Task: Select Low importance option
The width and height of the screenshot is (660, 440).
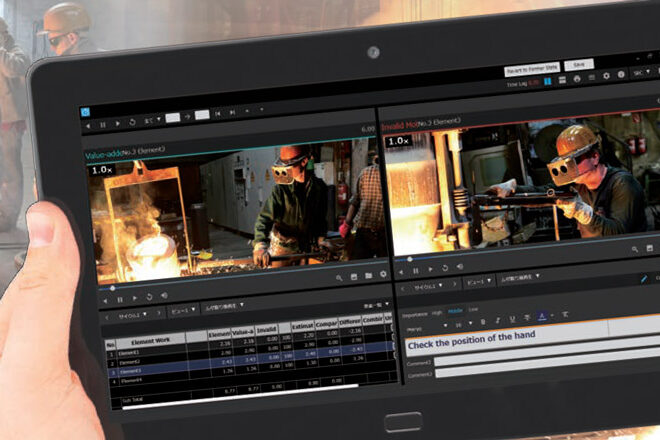Action: tap(473, 310)
